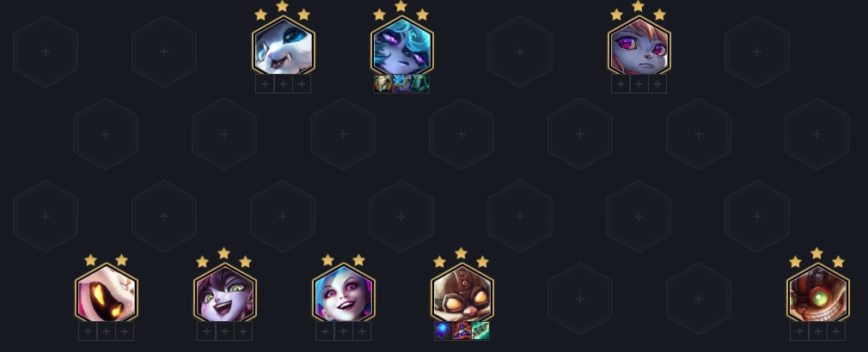
Task: Select the Poppy champion with purple eyes
Action: click(639, 46)
